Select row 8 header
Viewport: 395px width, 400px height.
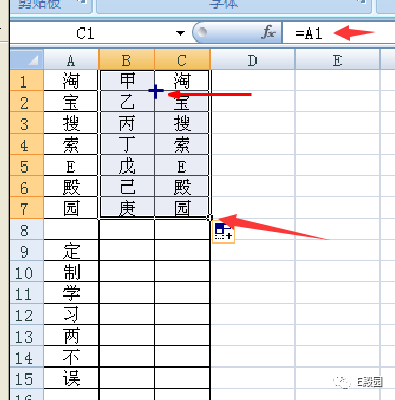[x=27, y=229]
